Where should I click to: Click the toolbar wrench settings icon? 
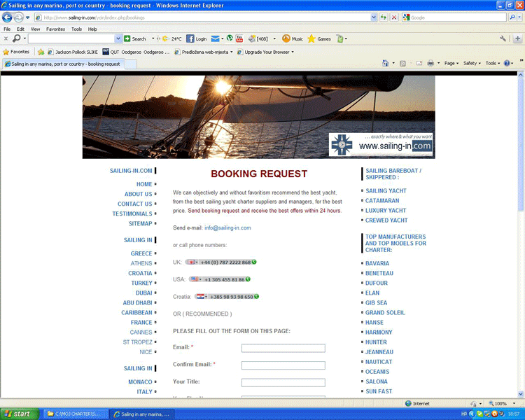(x=503, y=38)
